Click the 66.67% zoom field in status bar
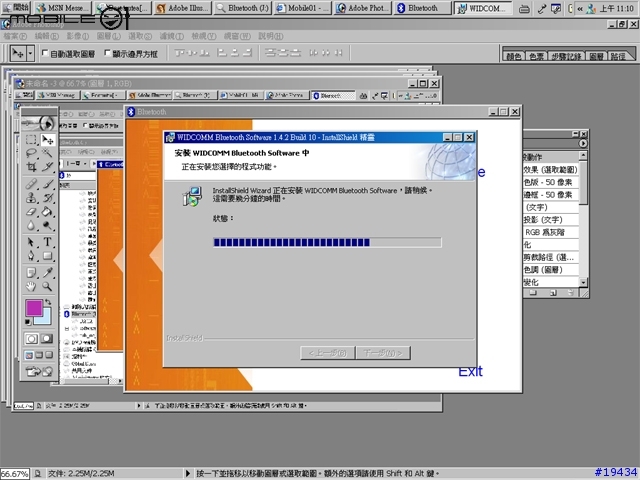640x480 pixels. click(x=15, y=474)
